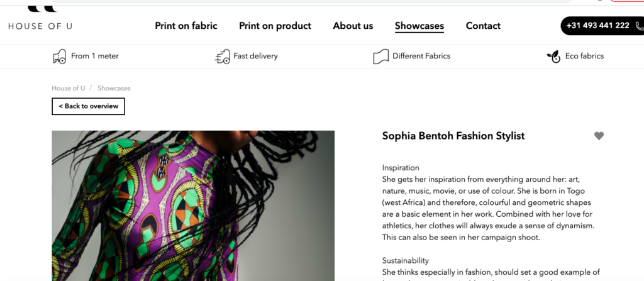
Task: Click the Eco fabrics leaf icon
Action: tap(553, 57)
